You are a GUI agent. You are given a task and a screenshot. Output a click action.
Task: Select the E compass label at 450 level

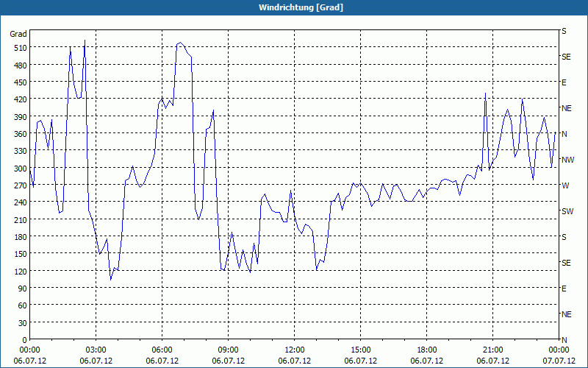(564, 82)
